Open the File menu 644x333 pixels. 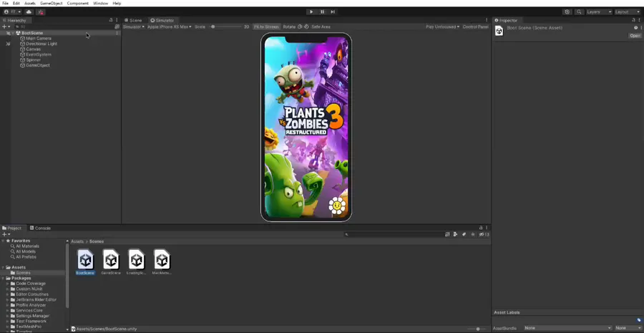pos(5,4)
